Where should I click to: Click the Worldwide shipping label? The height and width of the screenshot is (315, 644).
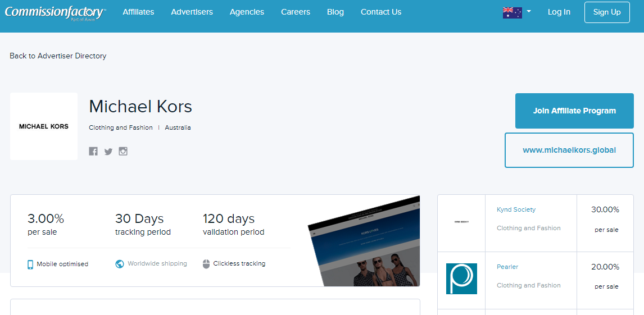tap(157, 264)
